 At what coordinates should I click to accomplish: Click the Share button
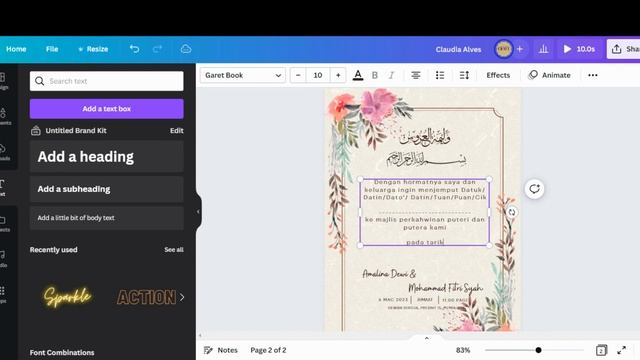tap(623, 49)
